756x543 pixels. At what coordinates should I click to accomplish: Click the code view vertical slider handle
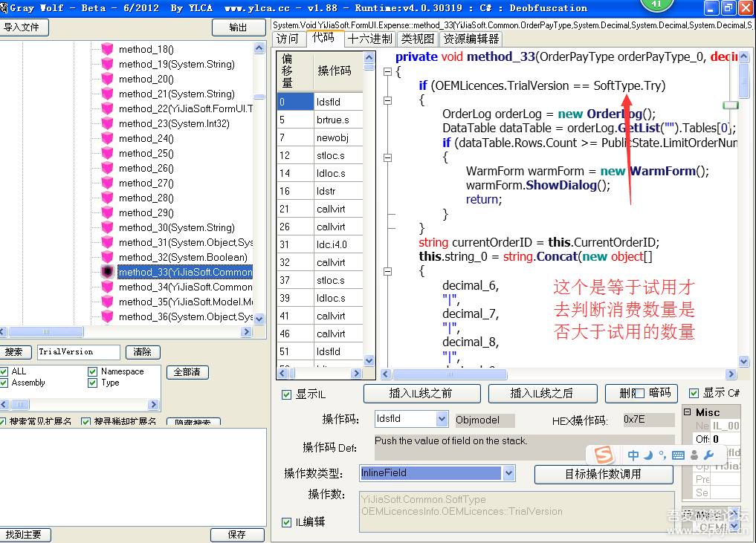click(x=730, y=105)
